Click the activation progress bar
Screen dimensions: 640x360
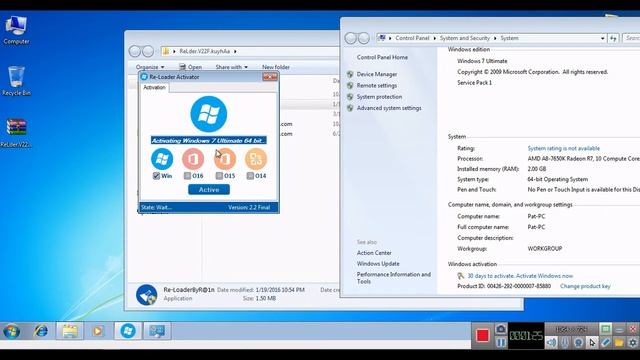(x=209, y=140)
